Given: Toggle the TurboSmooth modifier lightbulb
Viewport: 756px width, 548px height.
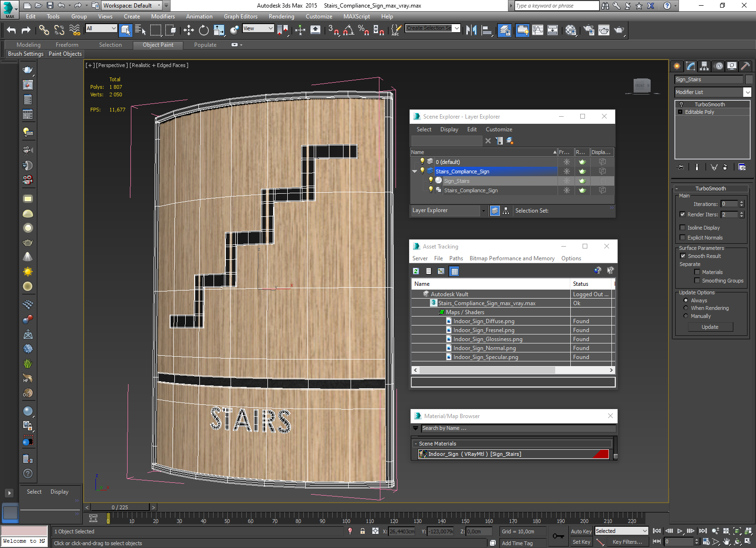Looking at the screenshot, I should click(681, 104).
